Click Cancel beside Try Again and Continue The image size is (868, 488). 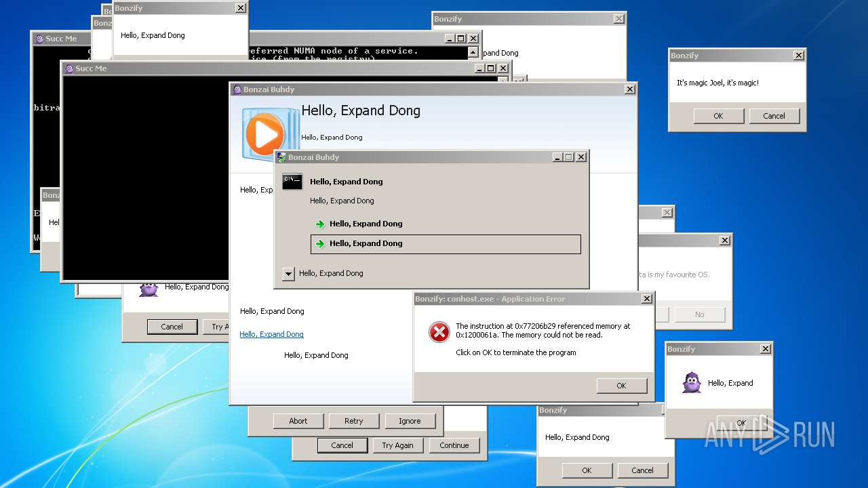[342, 445]
